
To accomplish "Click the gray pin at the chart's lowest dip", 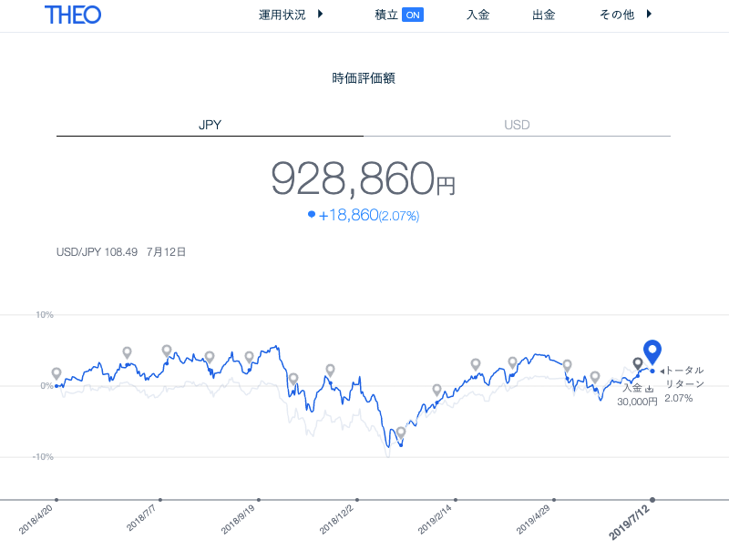I will click(x=400, y=433).
